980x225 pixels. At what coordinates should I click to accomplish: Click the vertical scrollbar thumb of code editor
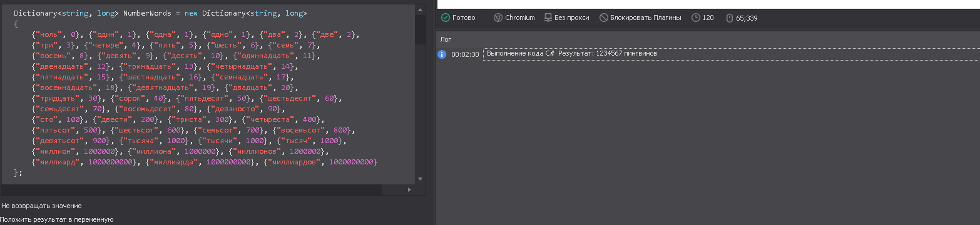point(421,30)
